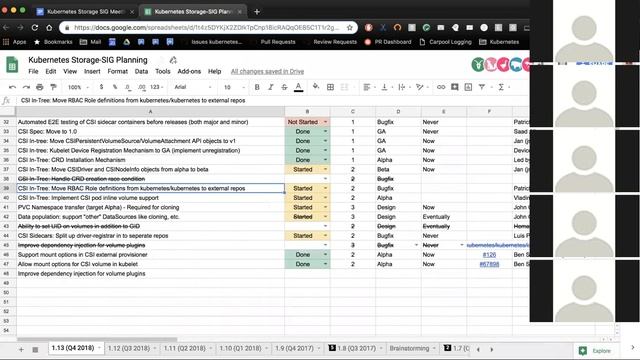Screen dimensions: 640x360
Task: Go to browser home page
Action: tap(49, 28)
